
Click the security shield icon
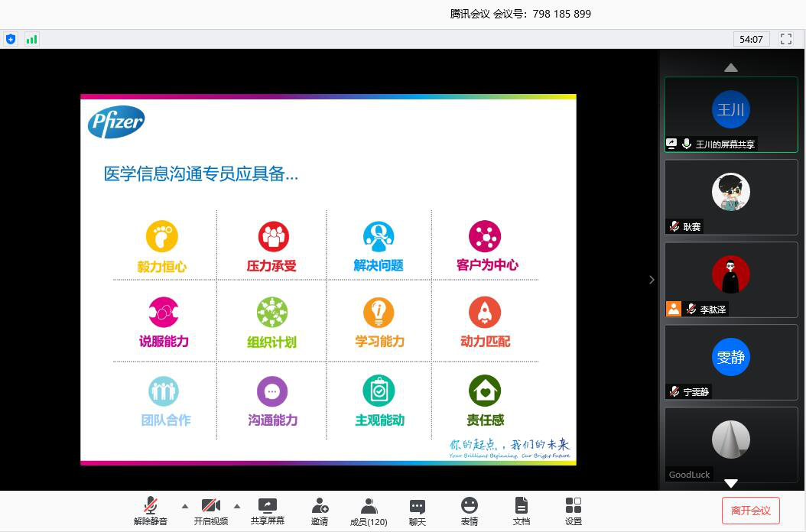[x=11, y=39]
